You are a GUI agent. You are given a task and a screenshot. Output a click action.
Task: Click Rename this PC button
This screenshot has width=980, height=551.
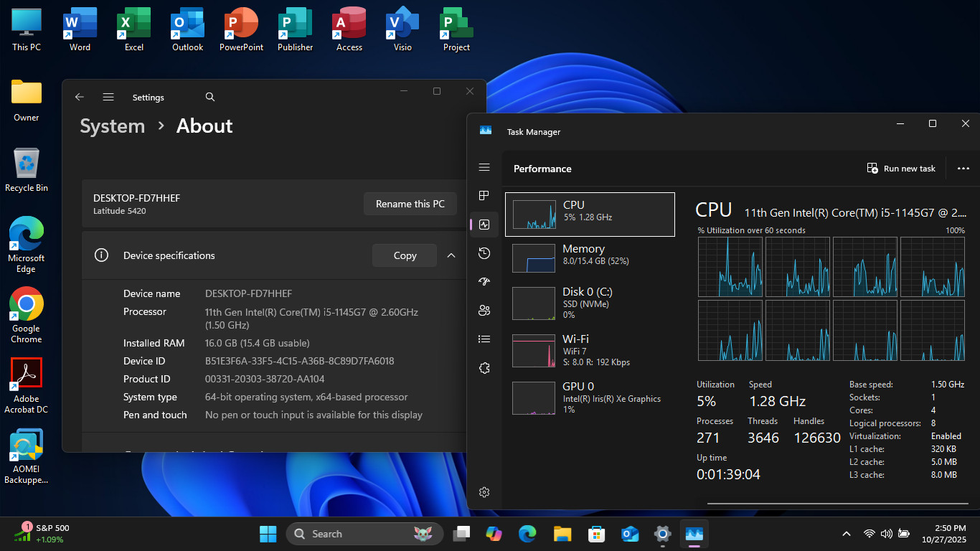click(410, 204)
